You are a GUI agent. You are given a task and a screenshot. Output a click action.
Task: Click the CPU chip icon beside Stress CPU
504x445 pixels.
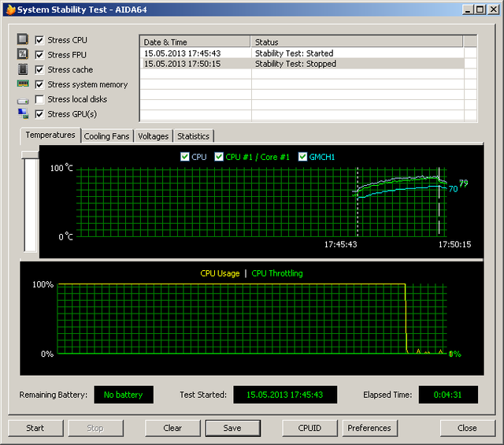pos(23,39)
